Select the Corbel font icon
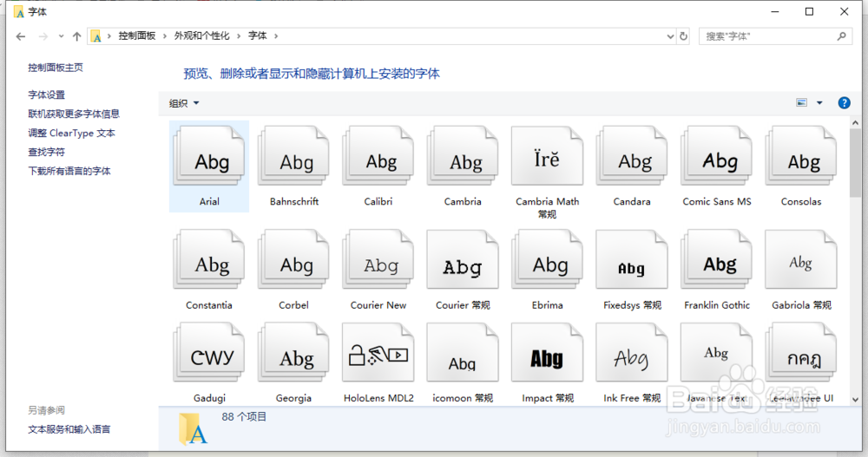The height and width of the screenshot is (457, 868). [x=293, y=259]
